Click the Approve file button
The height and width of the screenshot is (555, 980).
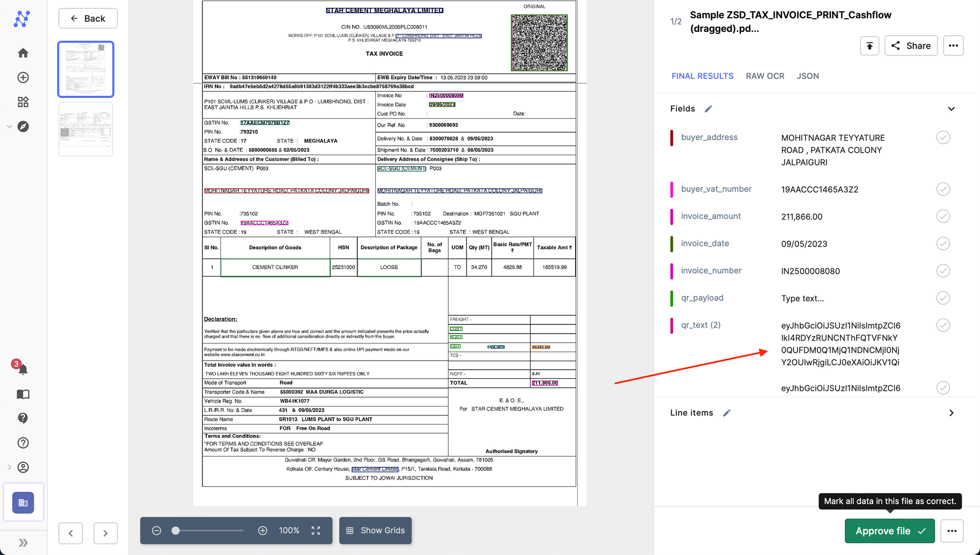click(889, 531)
